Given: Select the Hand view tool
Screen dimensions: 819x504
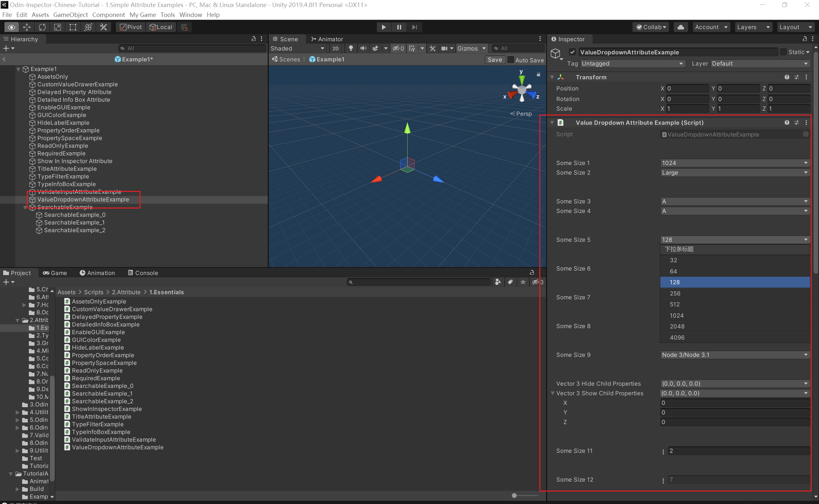Looking at the screenshot, I should (11, 27).
